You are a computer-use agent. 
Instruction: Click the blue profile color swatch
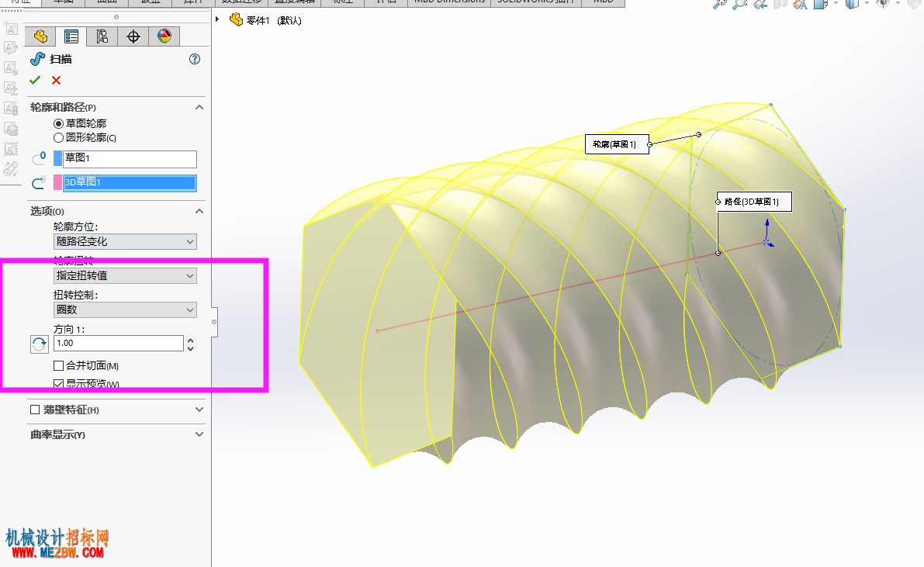click(57, 158)
